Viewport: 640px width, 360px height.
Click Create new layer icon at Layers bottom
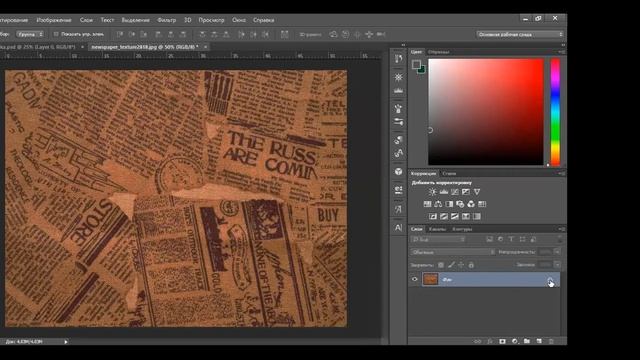[x=539, y=341]
